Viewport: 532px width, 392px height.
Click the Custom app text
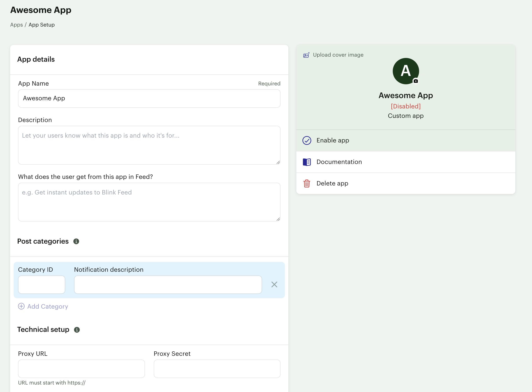[406, 116]
